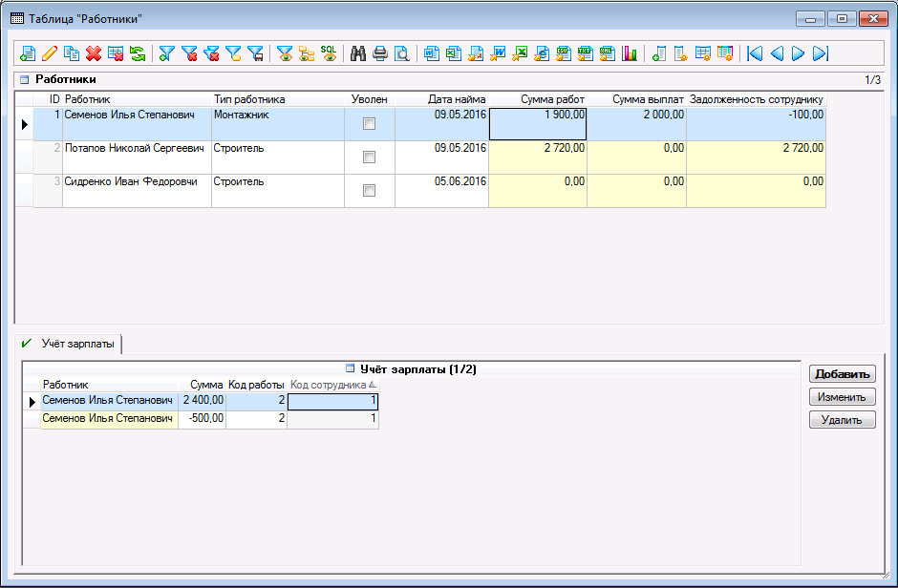The height and width of the screenshot is (588, 898).
Task: Click the pencil edit record icon
Action: [x=50, y=53]
